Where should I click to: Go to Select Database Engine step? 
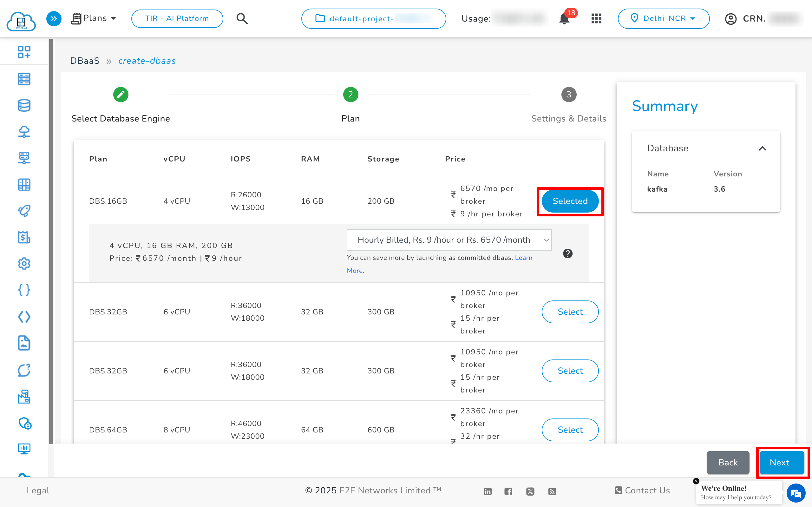click(121, 95)
